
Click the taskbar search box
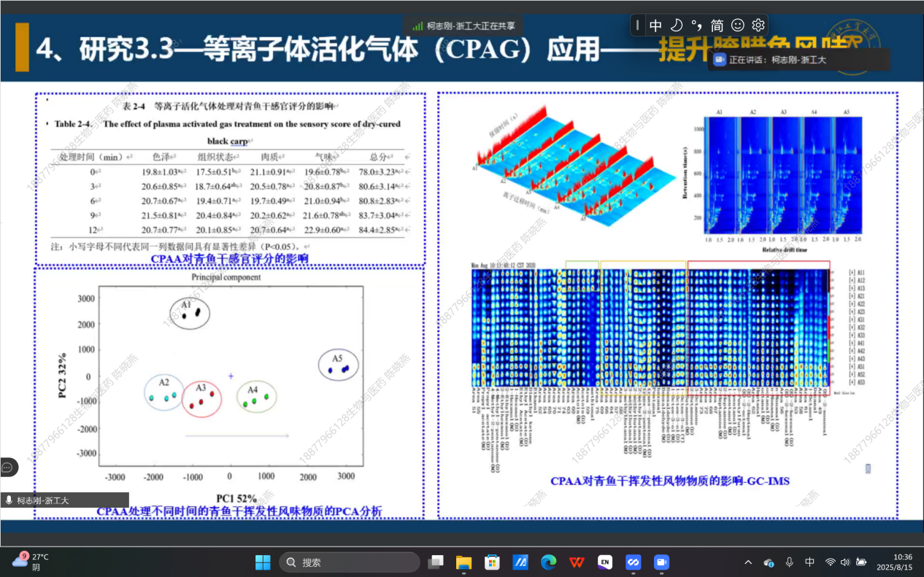click(349, 562)
